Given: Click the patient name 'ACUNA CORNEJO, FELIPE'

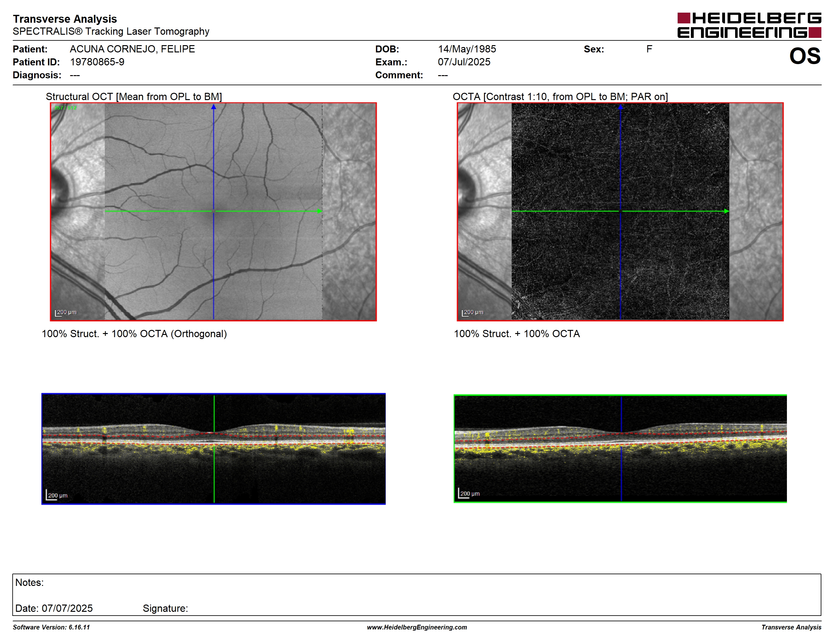Looking at the screenshot, I should click(x=132, y=49).
